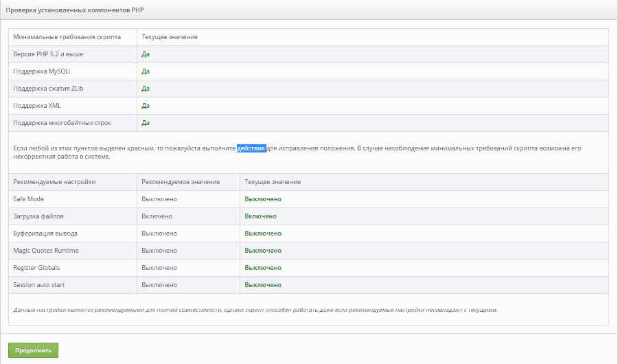Click the green Включено current value for file upload
This screenshot has width=618, height=364.
261,216
